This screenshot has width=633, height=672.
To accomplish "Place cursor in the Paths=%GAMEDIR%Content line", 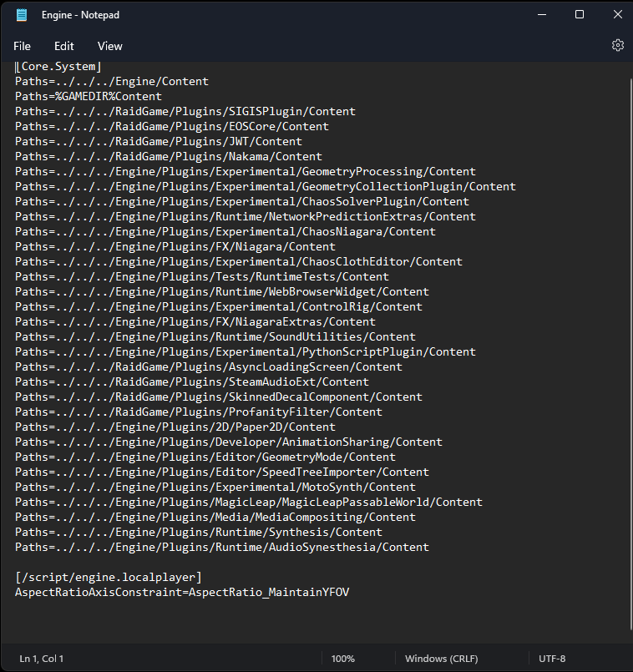I will (89, 97).
